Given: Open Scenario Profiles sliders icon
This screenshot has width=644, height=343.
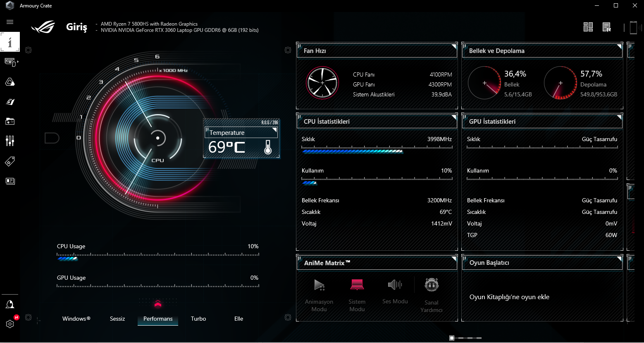Looking at the screenshot, I should coord(10,141).
